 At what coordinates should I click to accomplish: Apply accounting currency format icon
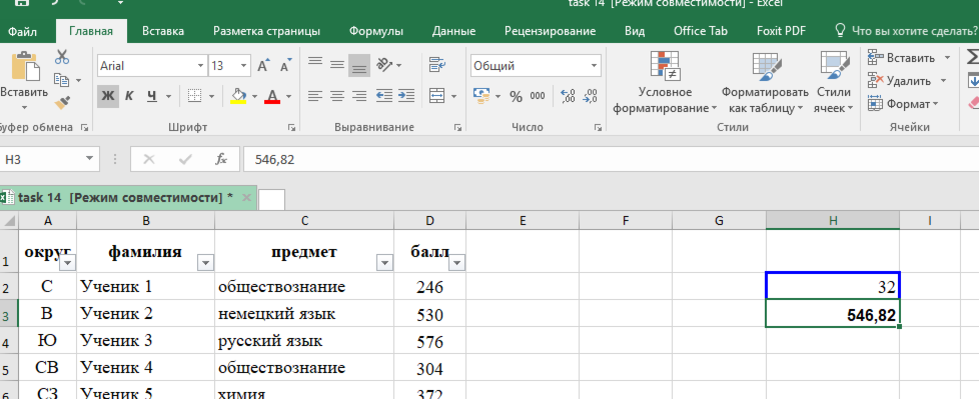[481, 96]
